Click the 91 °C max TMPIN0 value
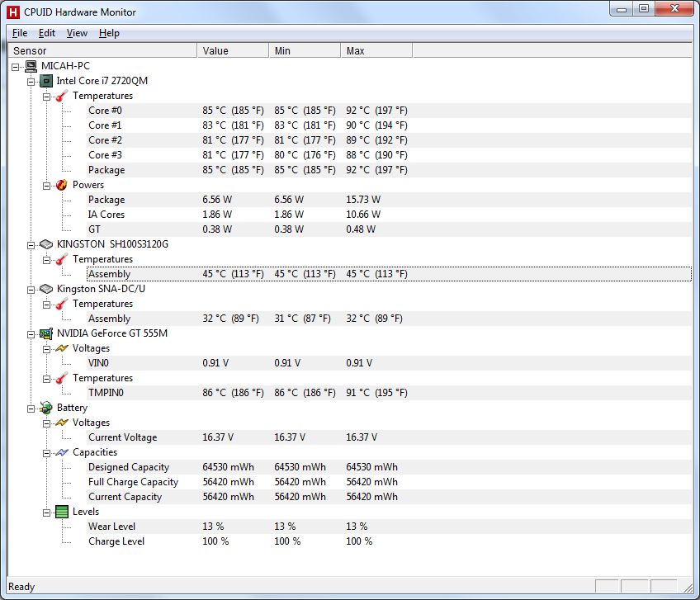 click(x=376, y=393)
